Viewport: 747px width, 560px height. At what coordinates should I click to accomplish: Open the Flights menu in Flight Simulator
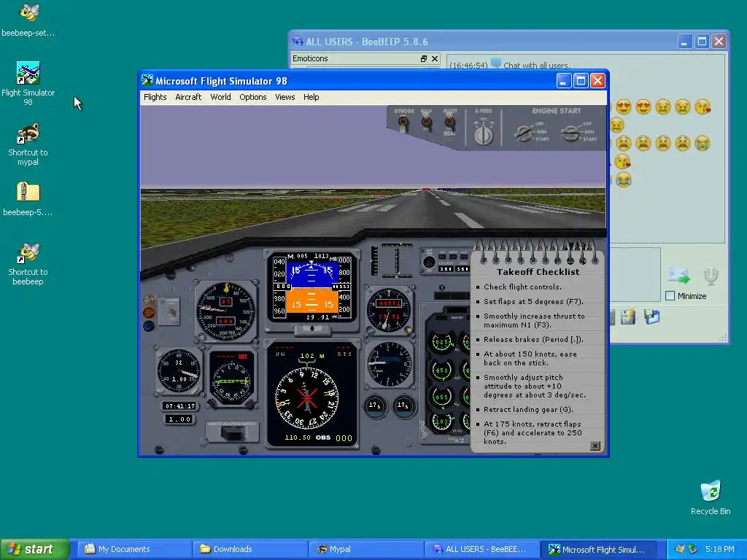point(155,97)
